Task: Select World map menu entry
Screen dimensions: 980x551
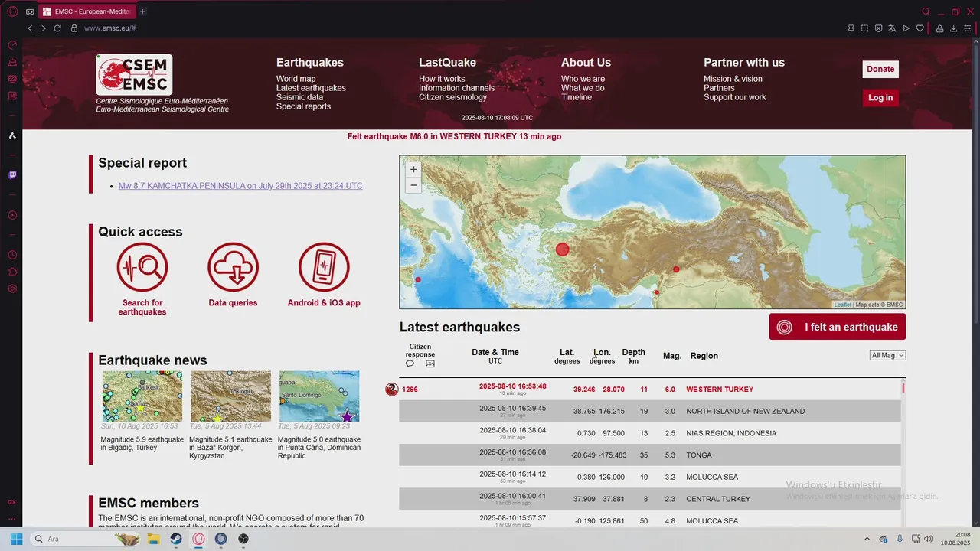Action: click(x=296, y=79)
